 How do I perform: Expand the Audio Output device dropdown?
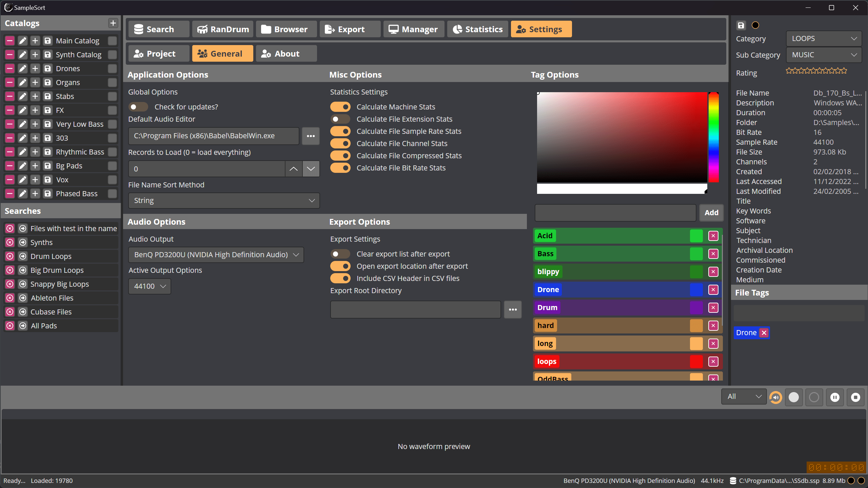[x=216, y=255]
